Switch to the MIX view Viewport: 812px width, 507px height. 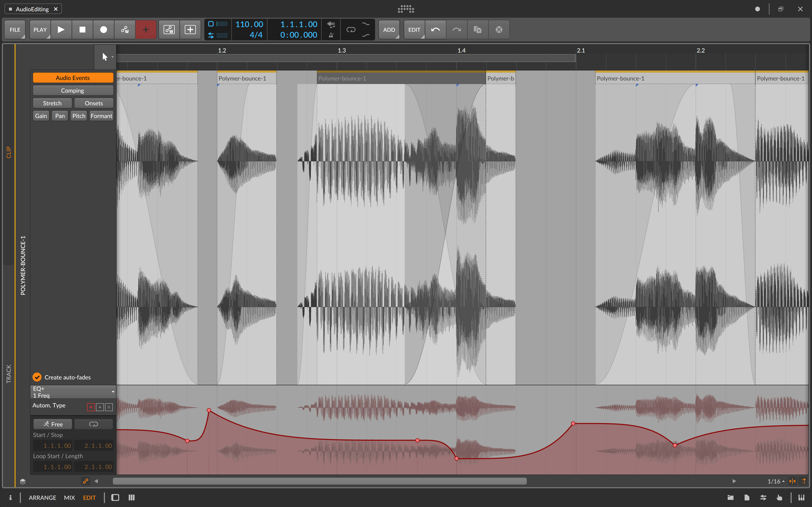(69, 497)
